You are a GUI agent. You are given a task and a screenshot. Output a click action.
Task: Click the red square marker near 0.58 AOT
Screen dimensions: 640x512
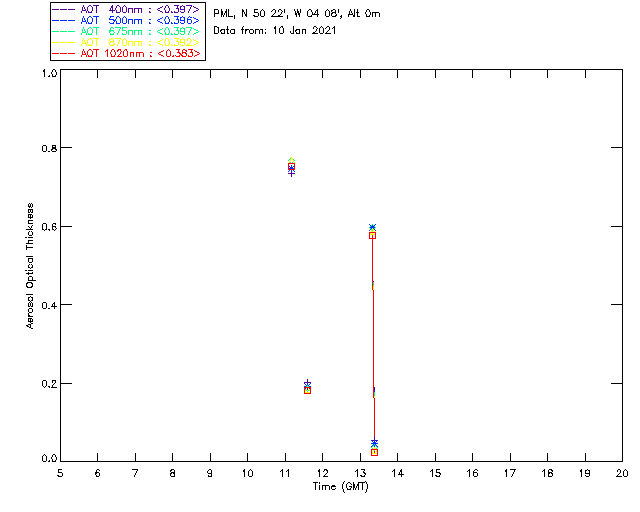pos(372,236)
